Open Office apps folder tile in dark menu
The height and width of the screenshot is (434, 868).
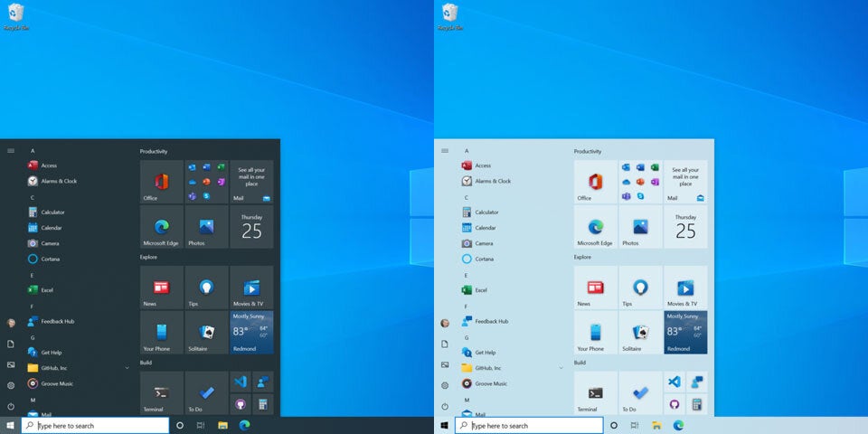coord(206,182)
